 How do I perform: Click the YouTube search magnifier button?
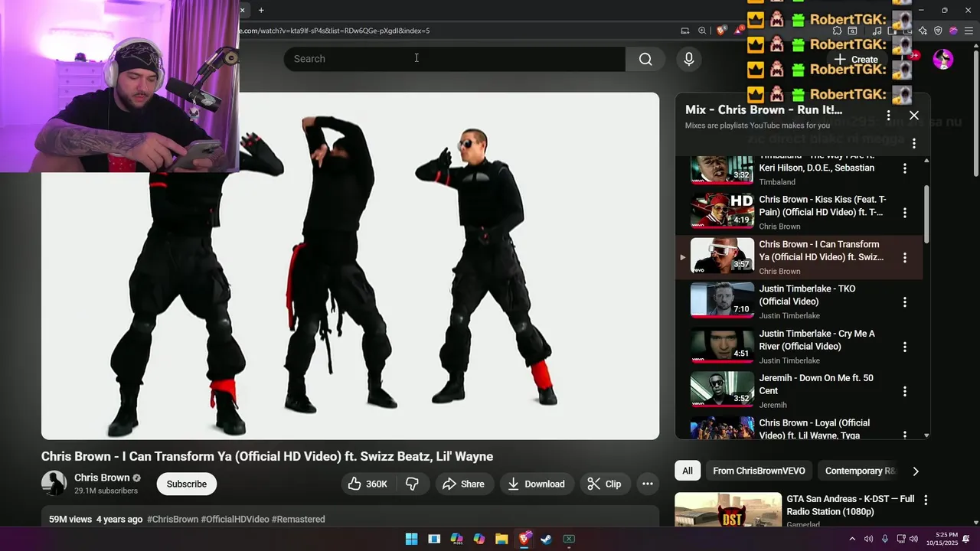coord(645,59)
